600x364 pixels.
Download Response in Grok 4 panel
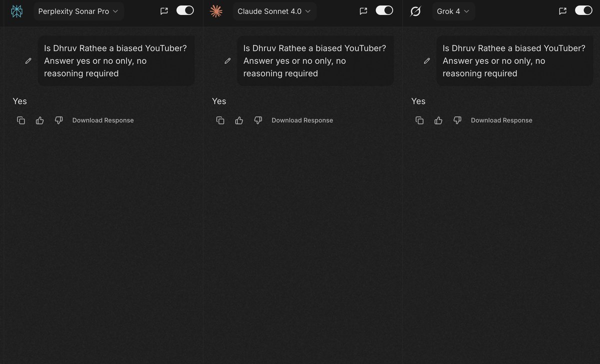(x=501, y=120)
